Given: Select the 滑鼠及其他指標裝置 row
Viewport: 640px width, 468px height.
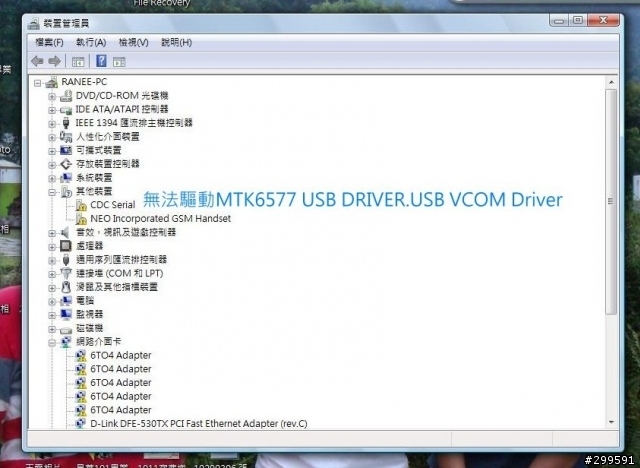Looking at the screenshot, I should tap(117, 287).
